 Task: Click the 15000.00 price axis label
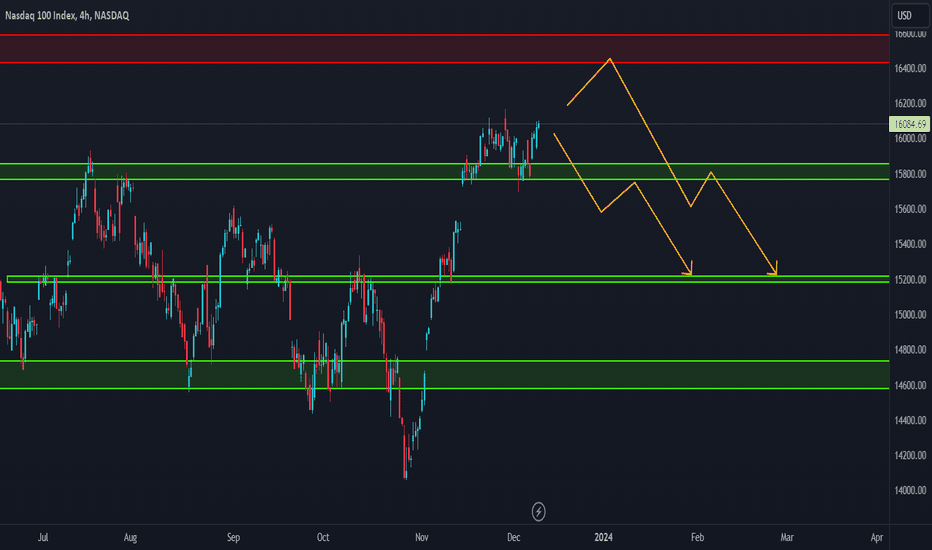point(910,315)
